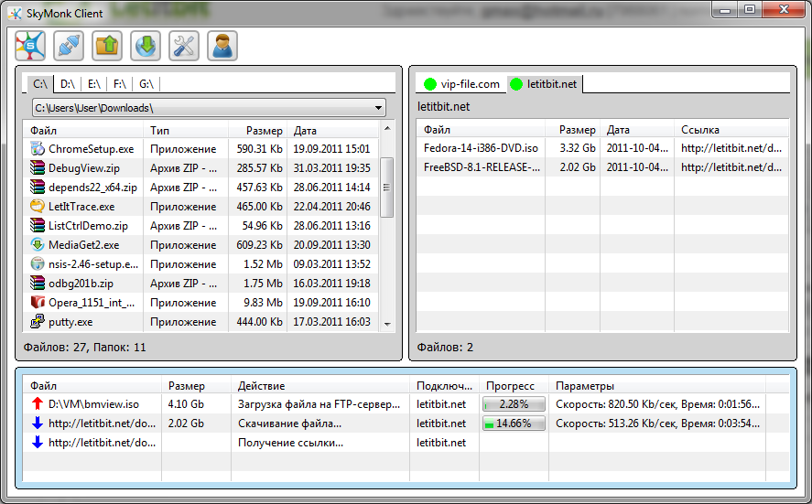This screenshot has width=812, height=504.
Task: Click the download globe toolbar icon
Action: (x=146, y=46)
